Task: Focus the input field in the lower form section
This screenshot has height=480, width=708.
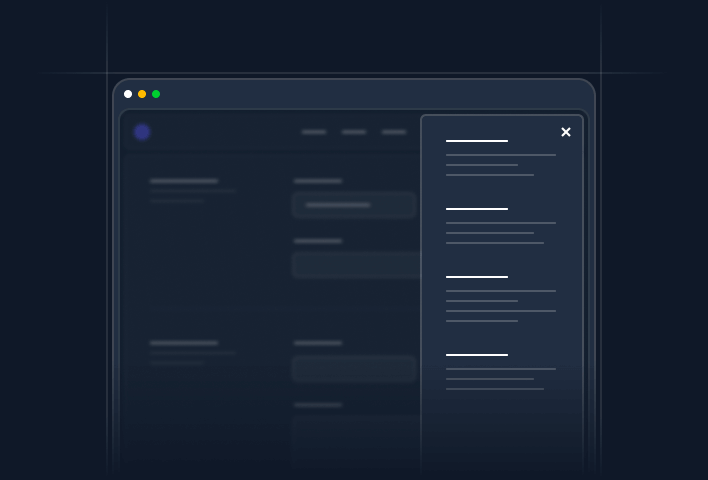Action: [354, 369]
